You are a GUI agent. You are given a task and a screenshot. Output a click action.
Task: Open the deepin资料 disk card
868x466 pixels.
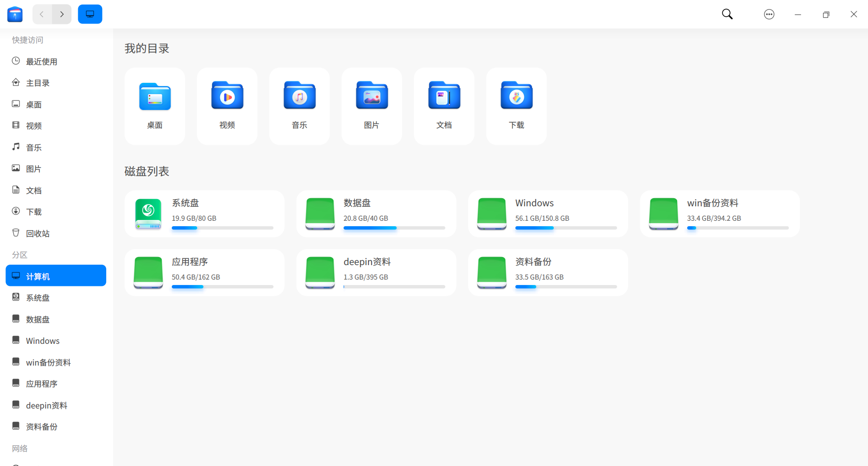pos(376,272)
